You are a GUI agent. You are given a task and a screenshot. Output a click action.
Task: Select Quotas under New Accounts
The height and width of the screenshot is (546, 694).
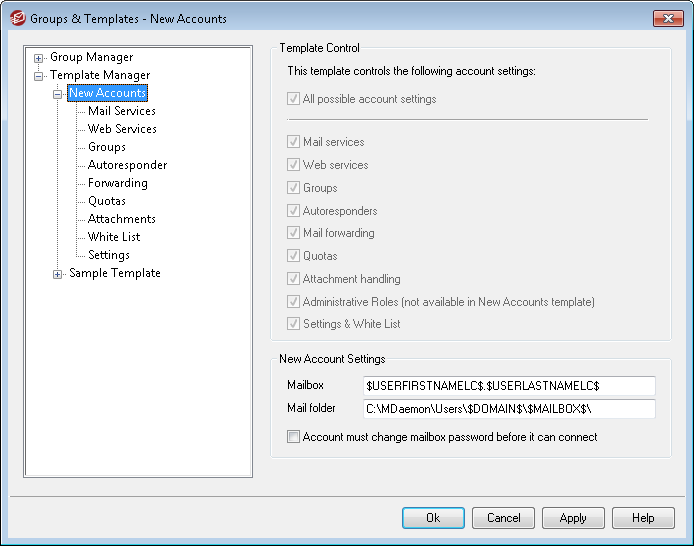tap(106, 201)
